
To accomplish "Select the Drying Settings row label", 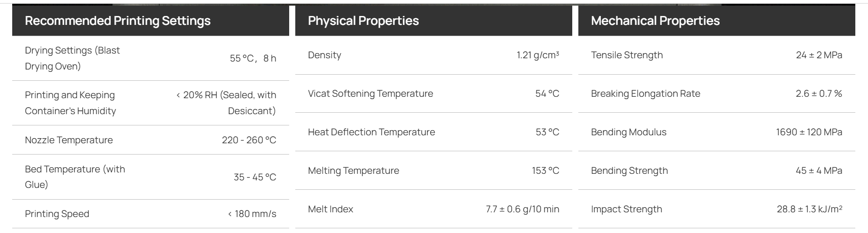I will click(72, 58).
